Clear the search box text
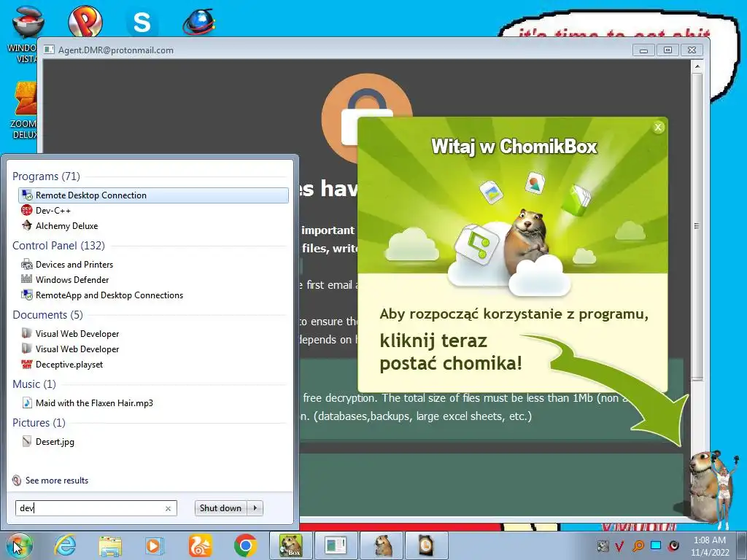Viewport: 747px width, 560px height. coord(168,508)
